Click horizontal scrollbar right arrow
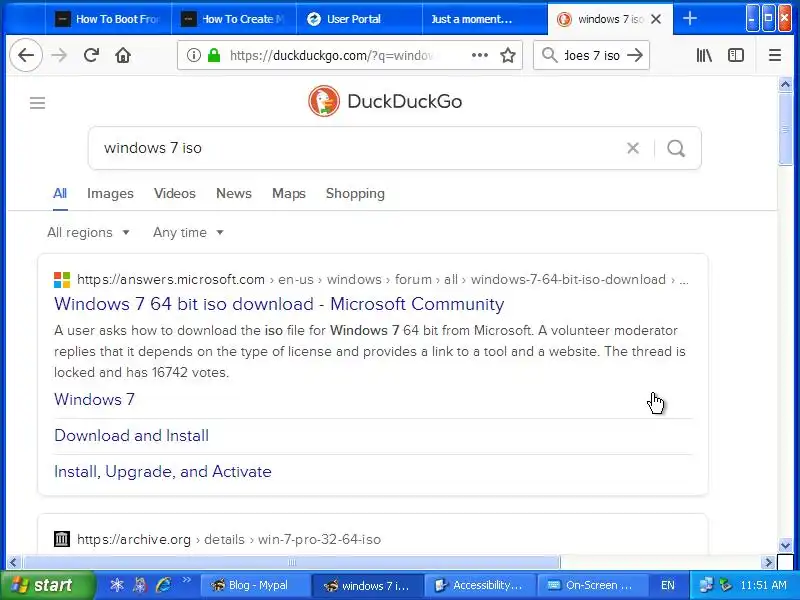 (x=768, y=562)
